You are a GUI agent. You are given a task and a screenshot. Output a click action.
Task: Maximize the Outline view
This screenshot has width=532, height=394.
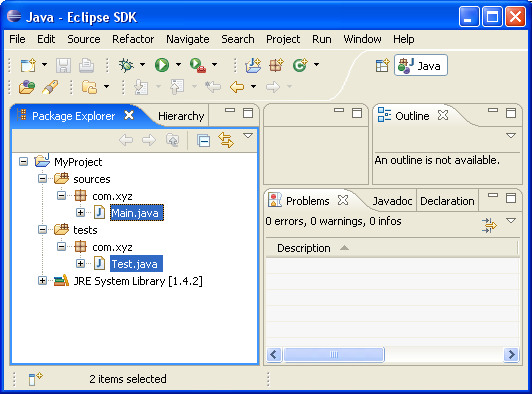[511, 113]
